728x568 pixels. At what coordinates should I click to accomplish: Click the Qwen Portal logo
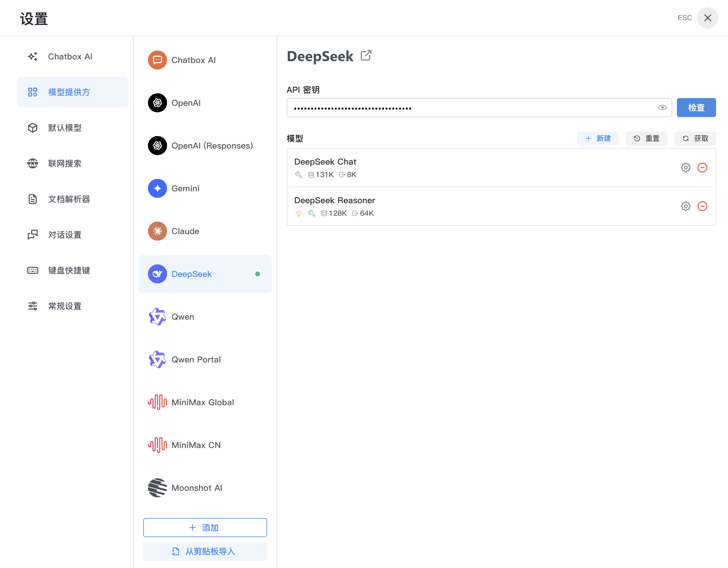(157, 359)
